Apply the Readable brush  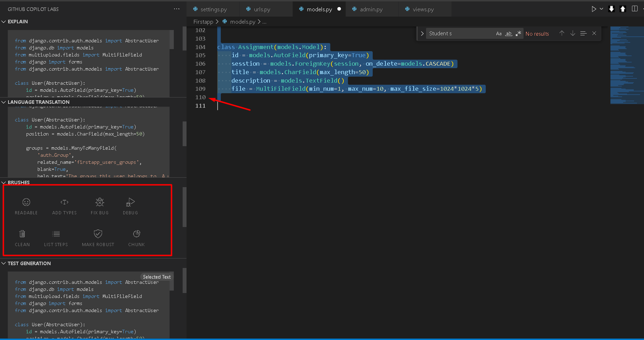click(26, 207)
